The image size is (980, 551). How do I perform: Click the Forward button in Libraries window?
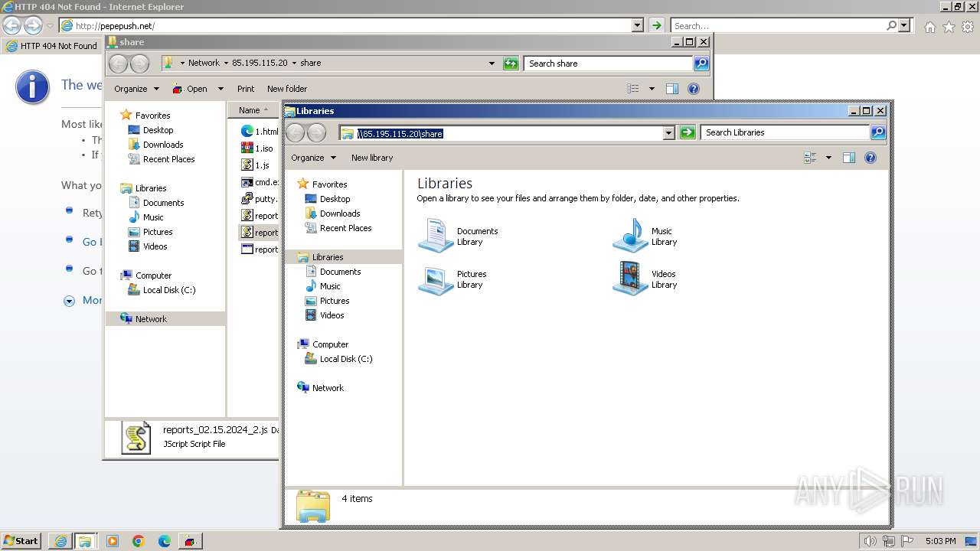(316, 133)
